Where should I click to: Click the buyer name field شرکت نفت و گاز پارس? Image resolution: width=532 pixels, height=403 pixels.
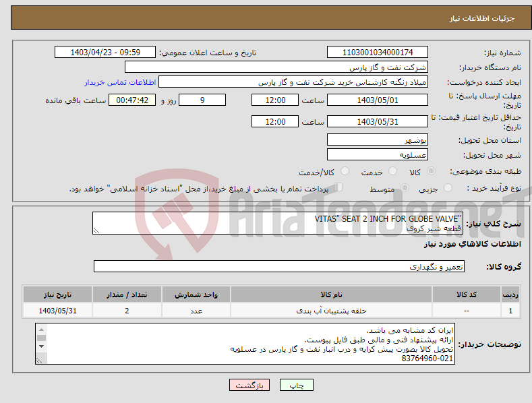(x=276, y=67)
